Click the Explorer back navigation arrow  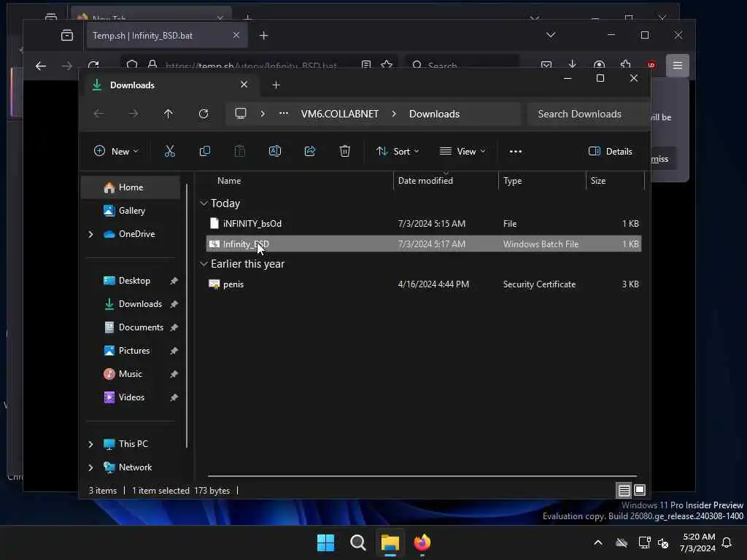98,114
